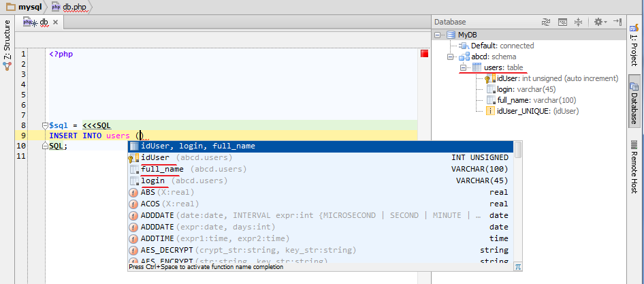Click the mysql folder breadcrumb
Image resolution: width=644 pixels, height=284 pixels.
25,7
